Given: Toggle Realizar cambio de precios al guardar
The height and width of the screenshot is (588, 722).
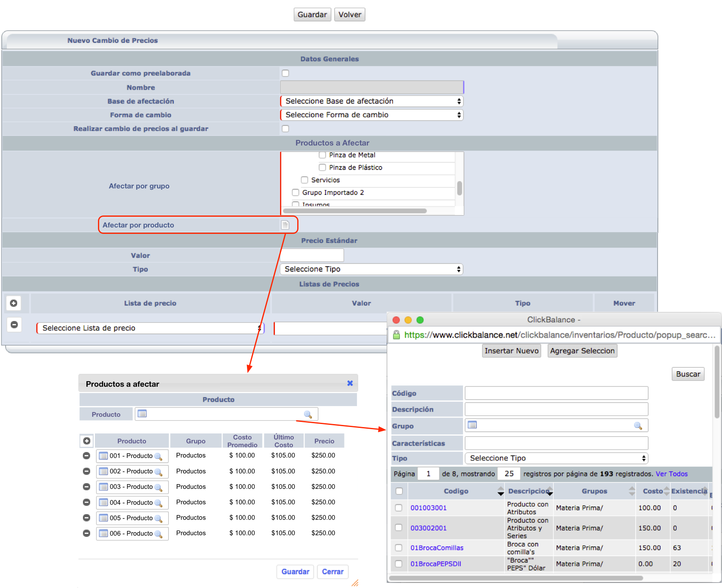Looking at the screenshot, I should (x=285, y=128).
